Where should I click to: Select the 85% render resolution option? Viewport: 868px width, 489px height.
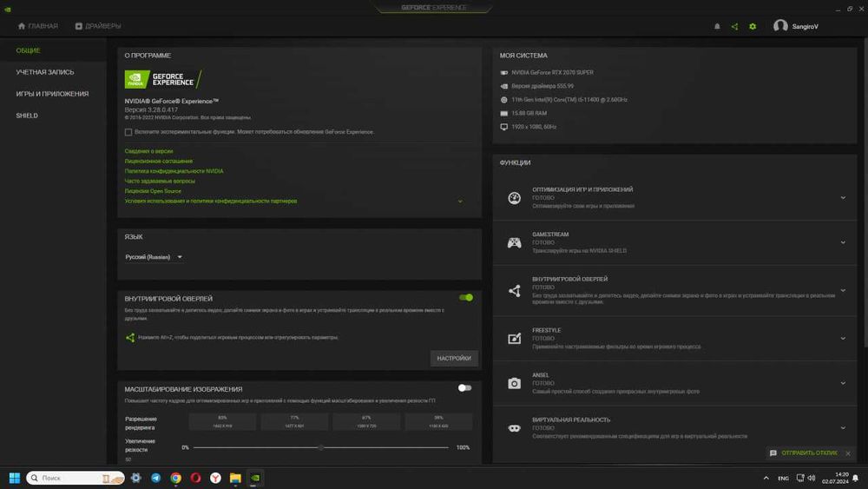[222, 422]
